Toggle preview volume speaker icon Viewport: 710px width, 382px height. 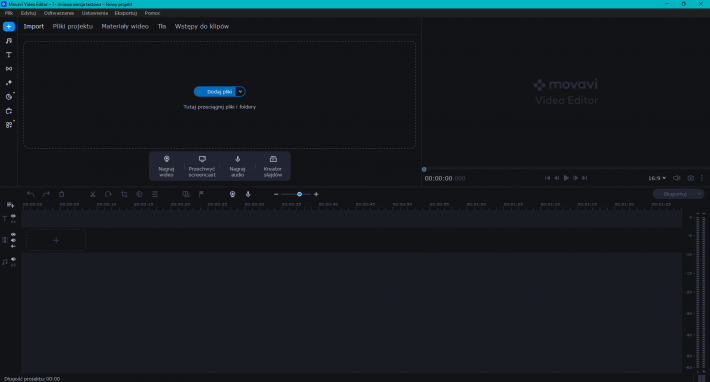pos(676,178)
